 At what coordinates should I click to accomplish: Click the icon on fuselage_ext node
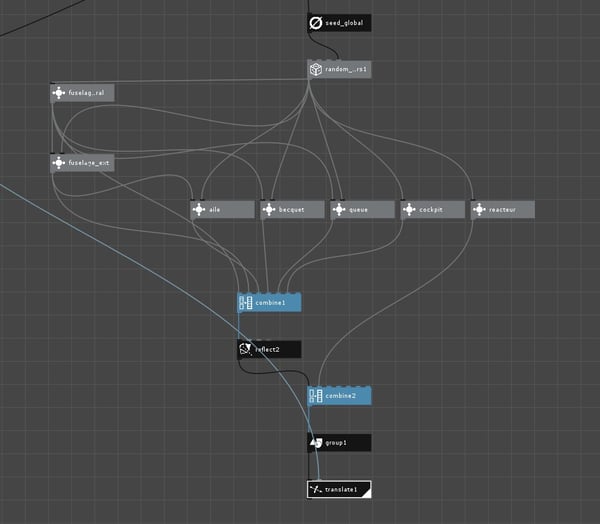coord(59,163)
